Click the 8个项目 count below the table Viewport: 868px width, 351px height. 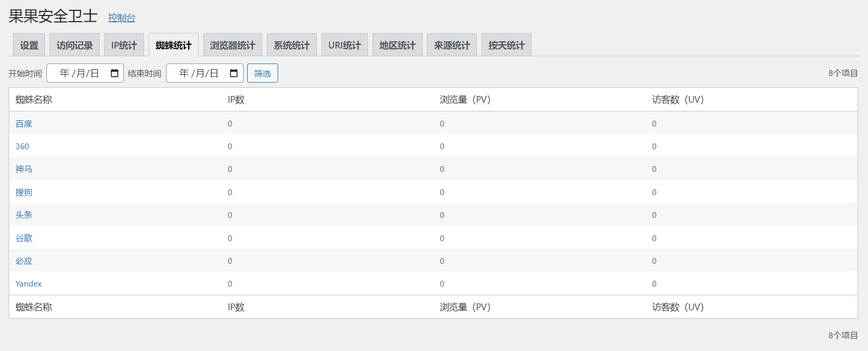click(843, 336)
